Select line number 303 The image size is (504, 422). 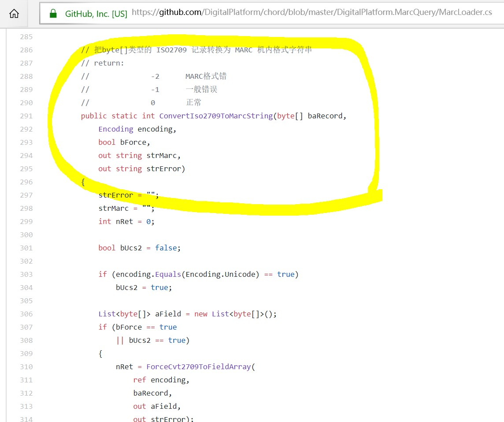[x=26, y=274]
